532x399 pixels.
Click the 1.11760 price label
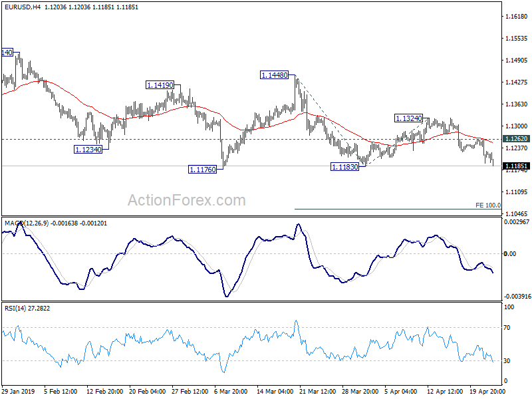point(202,170)
